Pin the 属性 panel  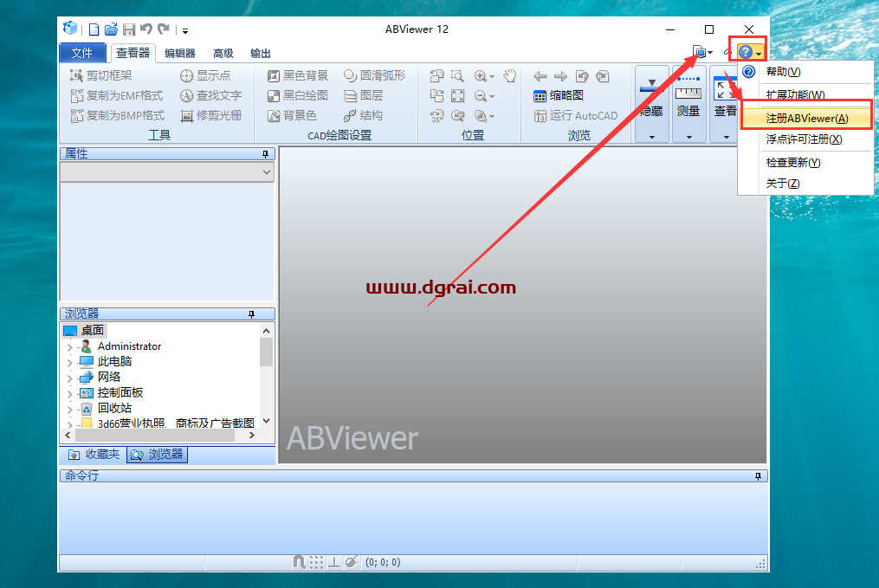[x=265, y=153]
